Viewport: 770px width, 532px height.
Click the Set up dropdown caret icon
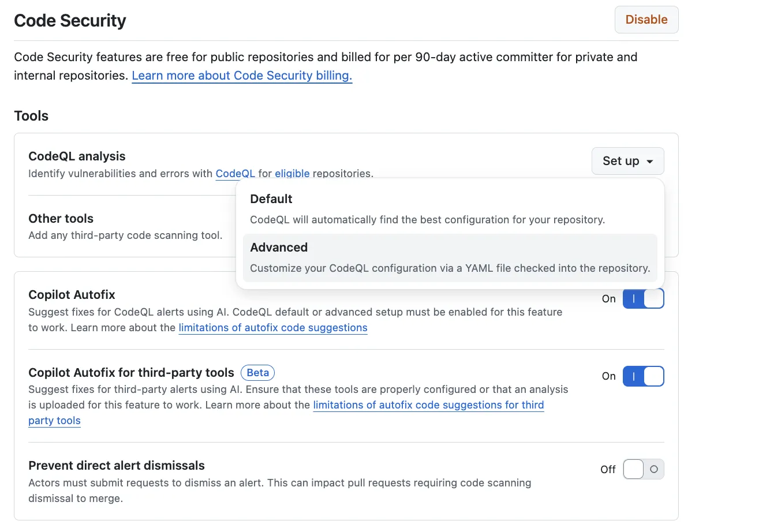650,161
